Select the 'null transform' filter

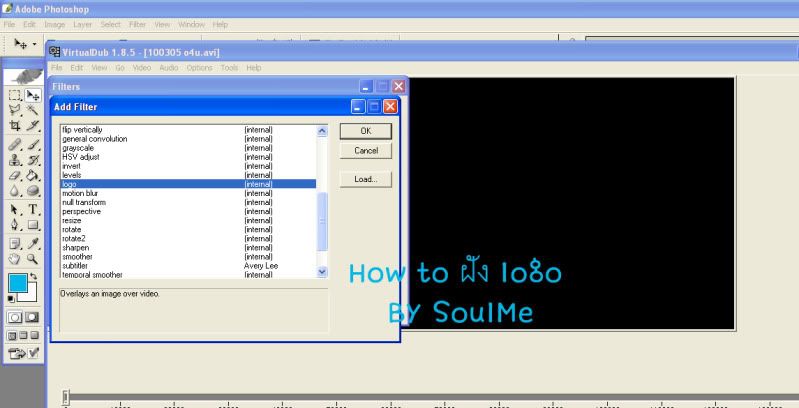188,202
